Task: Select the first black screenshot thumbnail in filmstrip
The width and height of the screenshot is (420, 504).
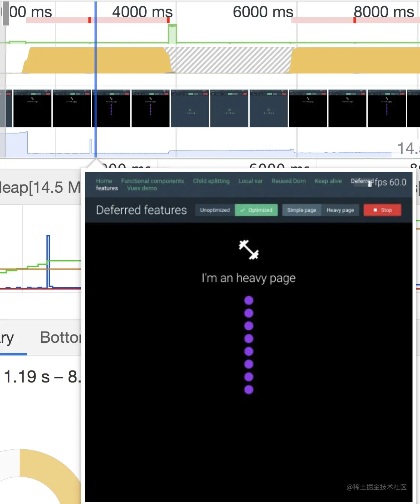Action: tap(32, 108)
